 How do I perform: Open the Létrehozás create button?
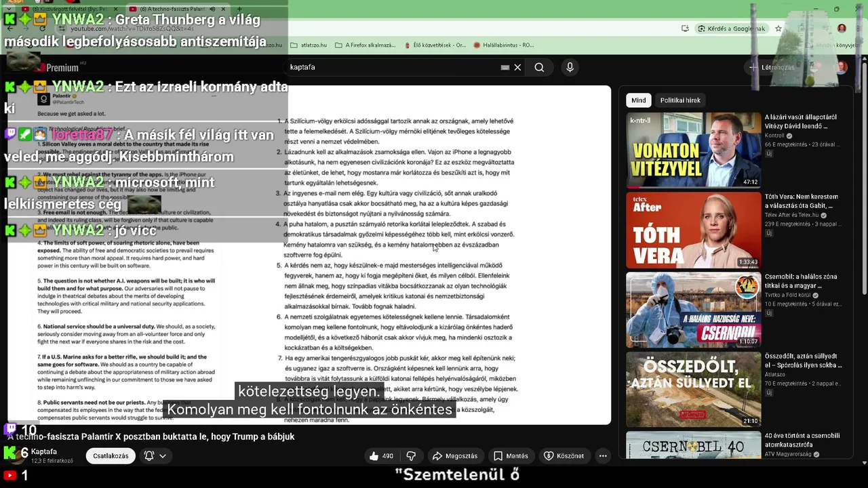[772, 67]
